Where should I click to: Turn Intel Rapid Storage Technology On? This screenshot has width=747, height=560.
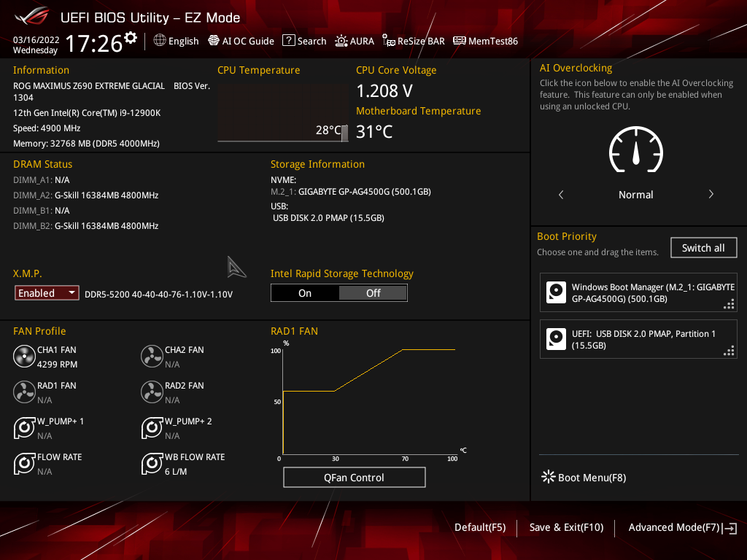pyautogui.click(x=305, y=293)
